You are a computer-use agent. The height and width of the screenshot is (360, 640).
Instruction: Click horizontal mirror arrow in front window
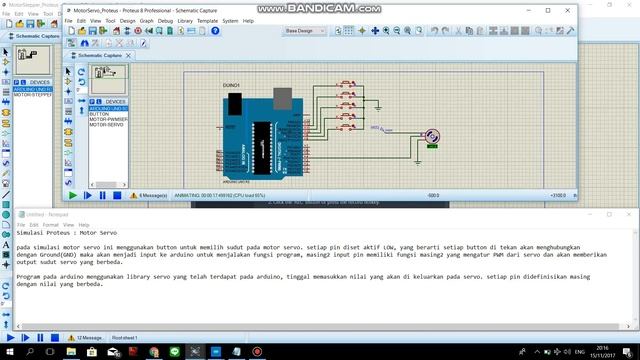[82, 100]
